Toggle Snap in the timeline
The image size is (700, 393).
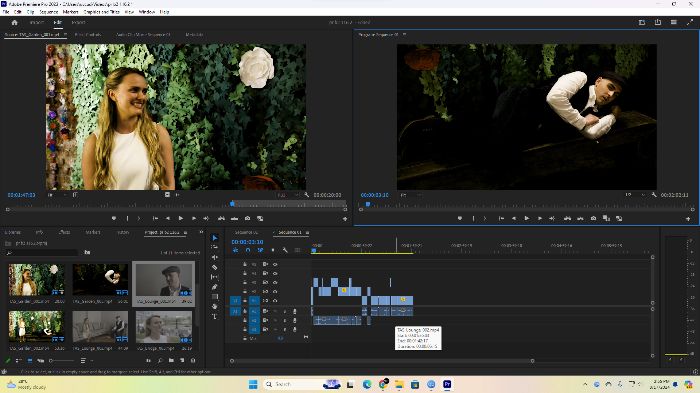pyautogui.click(x=248, y=250)
